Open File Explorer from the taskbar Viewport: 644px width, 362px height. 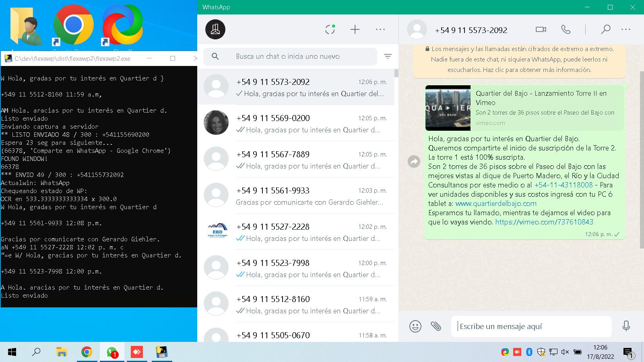[x=62, y=352]
